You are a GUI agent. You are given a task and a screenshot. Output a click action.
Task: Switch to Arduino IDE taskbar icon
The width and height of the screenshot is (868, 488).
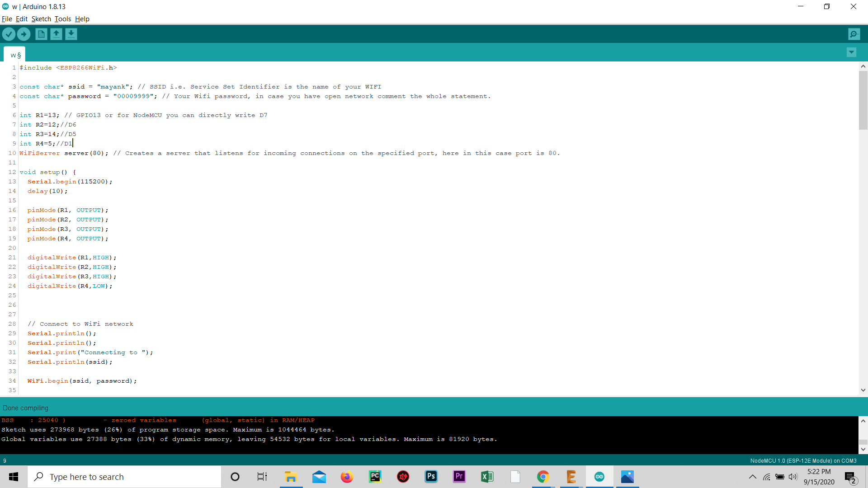click(599, 477)
